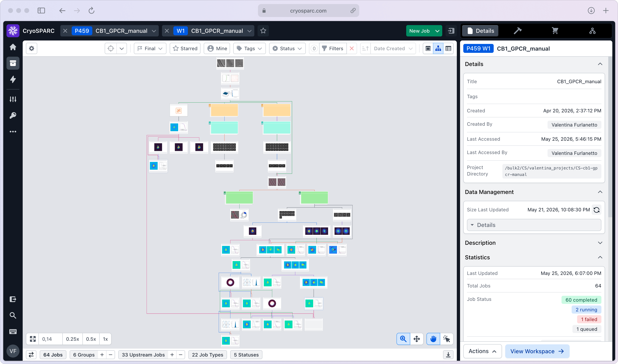
Task: Switch to the Details tab
Action: pos(480,31)
